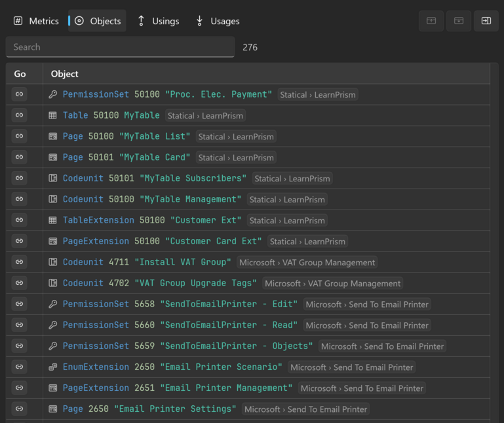Go to PermissionSet 5658 SendToEmailPrinter - Edit via link icon
This screenshot has width=504, height=423.
(19, 304)
